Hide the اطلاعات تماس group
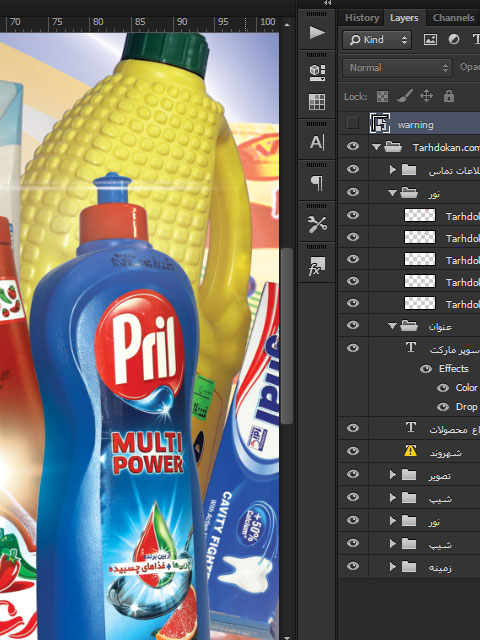Image resolution: width=480 pixels, height=640 pixels. click(x=353, y=169)
